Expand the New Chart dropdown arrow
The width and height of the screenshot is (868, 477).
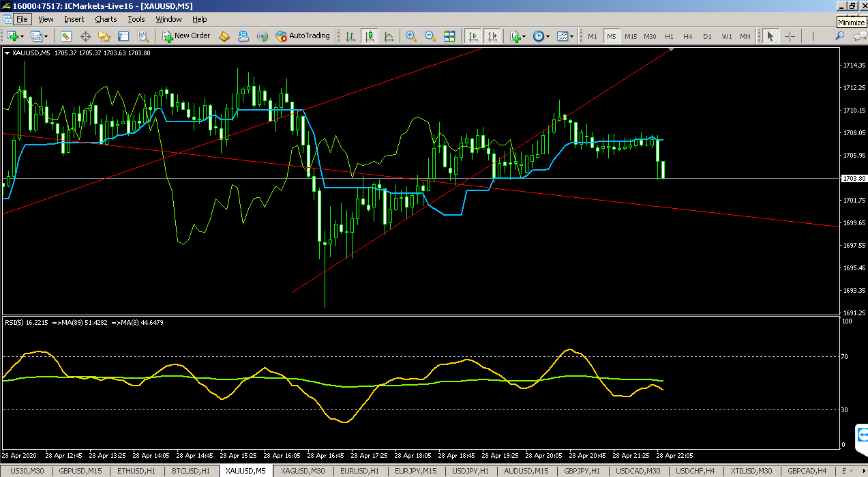click(23, 36)
